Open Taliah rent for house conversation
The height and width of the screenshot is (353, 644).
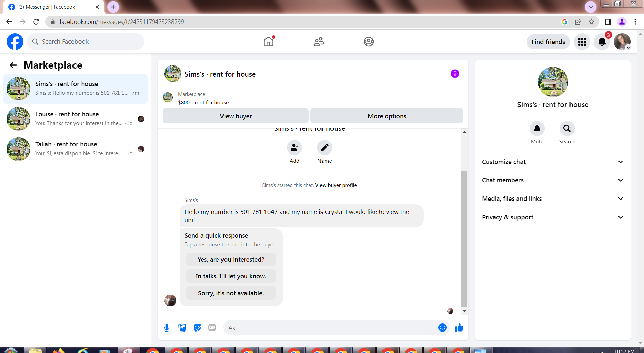pos(76,149)
